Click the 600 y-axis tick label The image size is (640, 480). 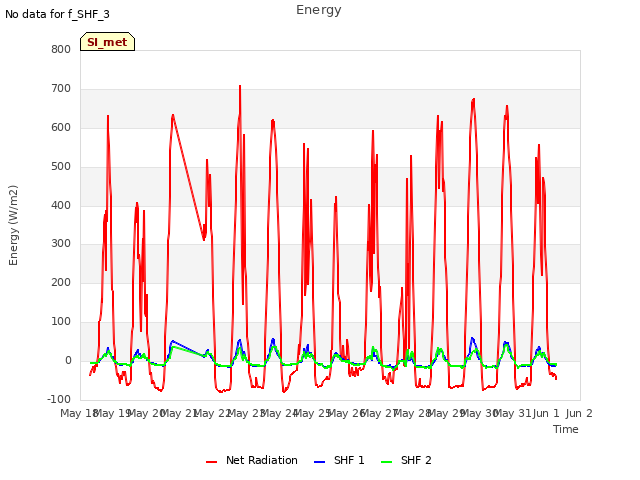[x=61, y=127]
